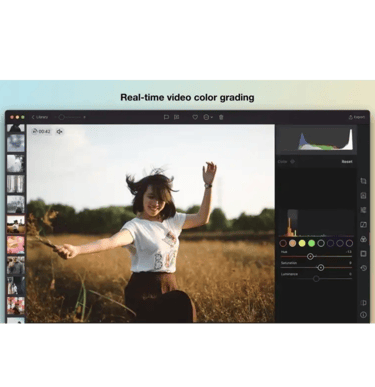This screenshot has height=387, width=375.
Task: Click the Luminance slider handle
Action: tap(316, 279)
